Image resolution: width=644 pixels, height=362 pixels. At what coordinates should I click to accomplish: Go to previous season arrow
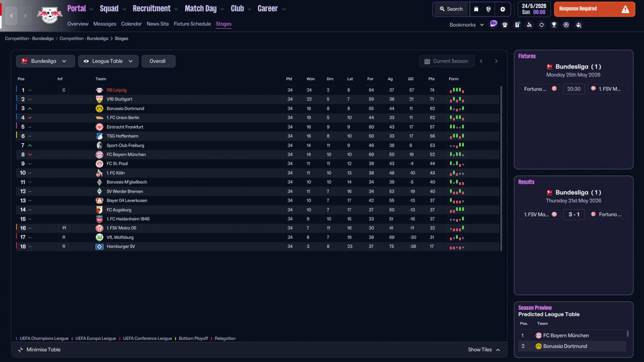pyautogui.click(x=481, y=61)
